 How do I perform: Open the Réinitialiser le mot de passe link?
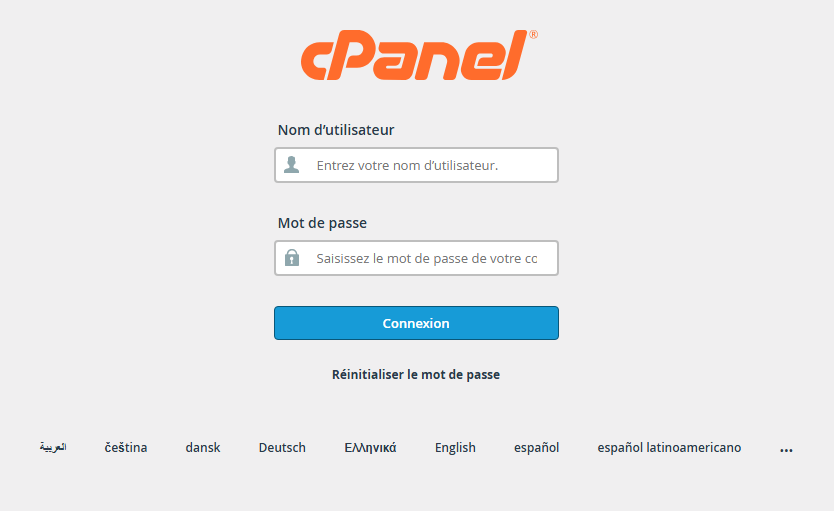416,375
